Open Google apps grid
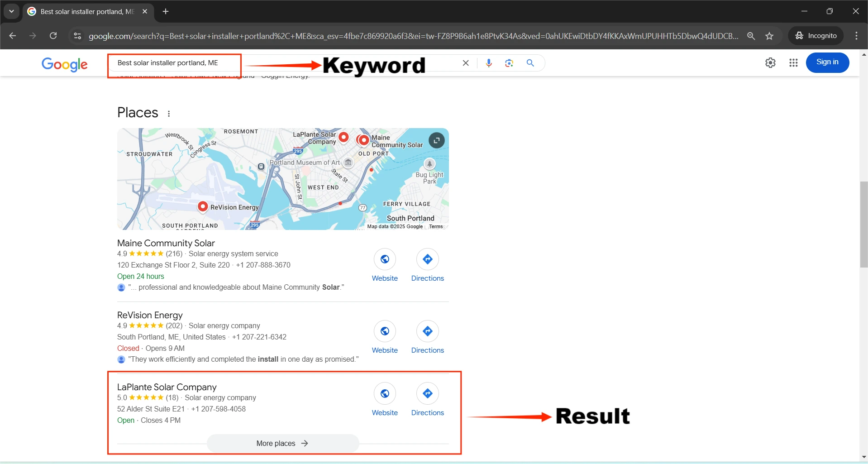 click(793, 62)
